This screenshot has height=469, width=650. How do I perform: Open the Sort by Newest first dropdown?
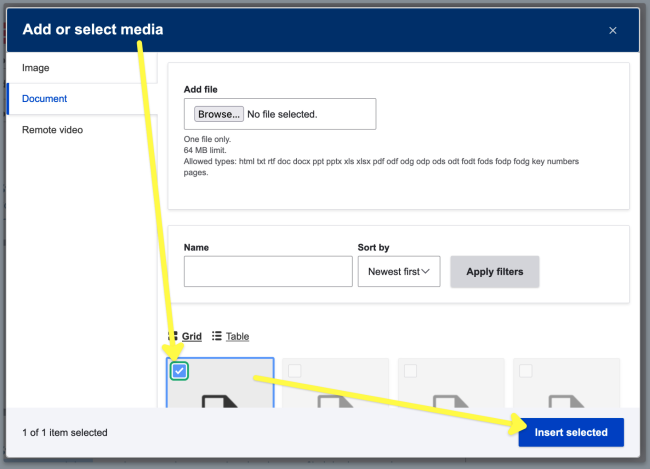[x=398, y=271]
